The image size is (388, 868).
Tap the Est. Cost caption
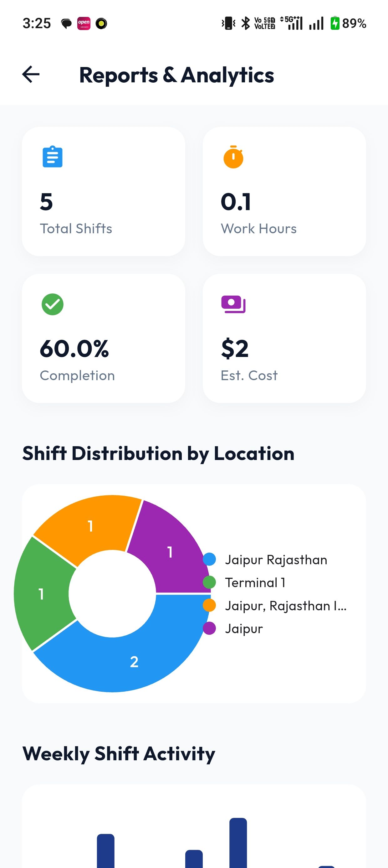[249, 375]
